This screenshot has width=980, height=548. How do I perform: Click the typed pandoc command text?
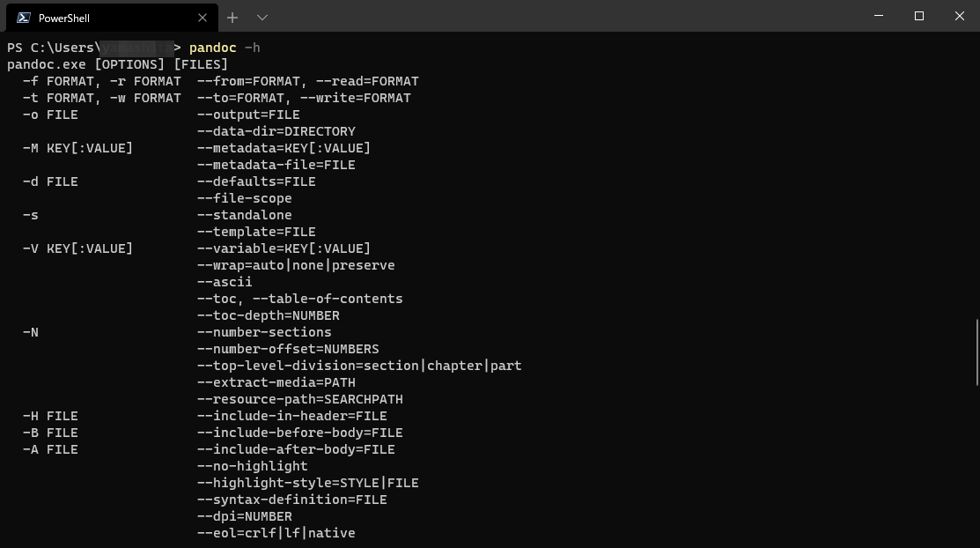coord(212,48)
